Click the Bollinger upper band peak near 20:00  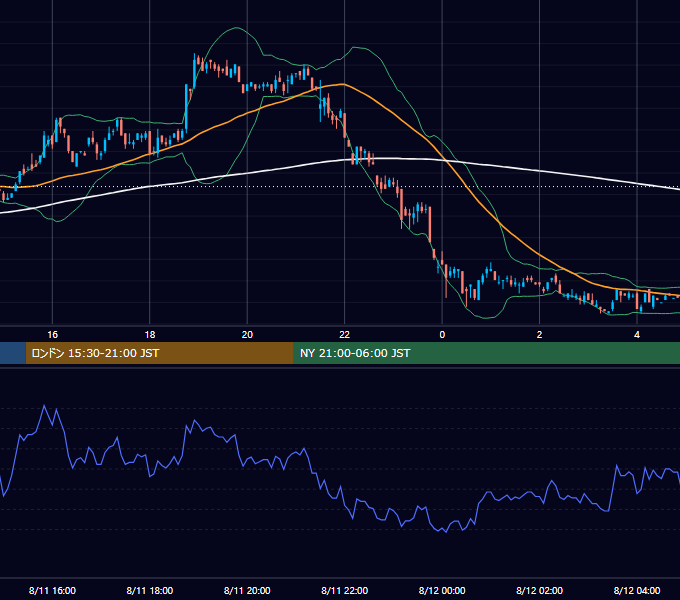tap(236, 28)
